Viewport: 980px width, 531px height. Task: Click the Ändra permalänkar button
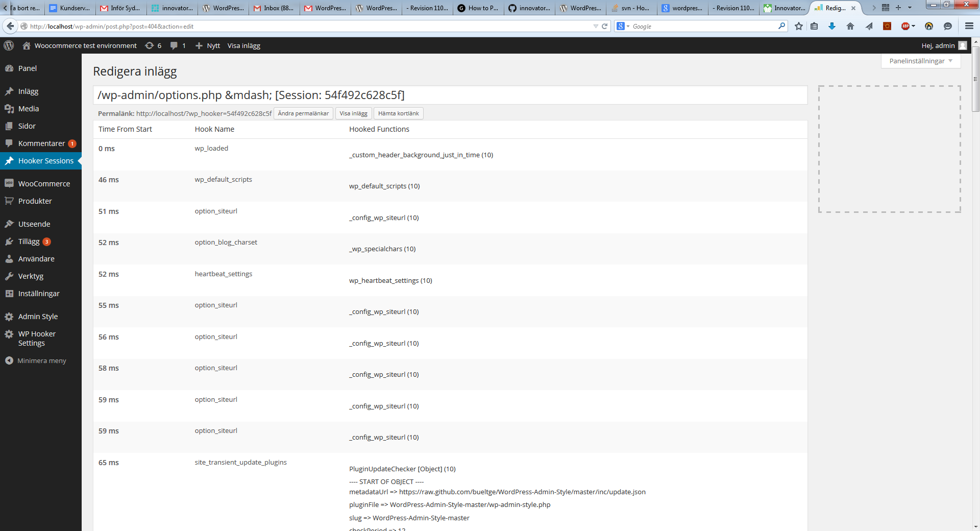[x=303, y=113]
